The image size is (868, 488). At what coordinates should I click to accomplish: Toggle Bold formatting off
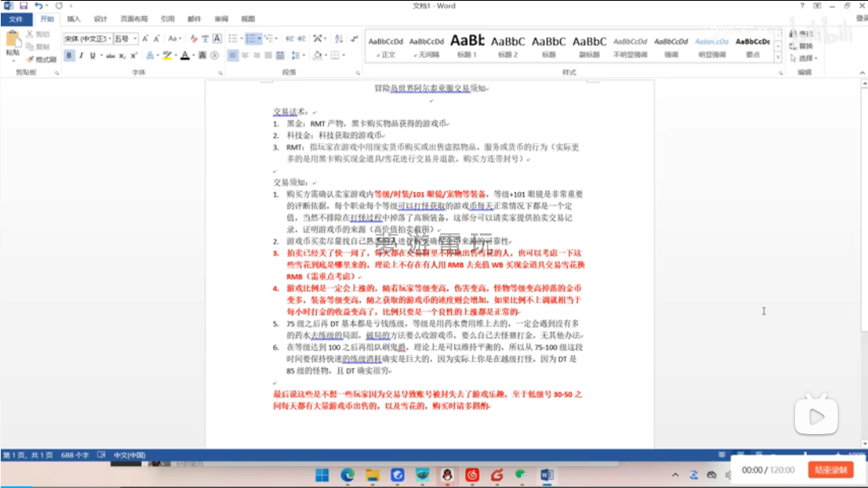[x=69, y=56]
